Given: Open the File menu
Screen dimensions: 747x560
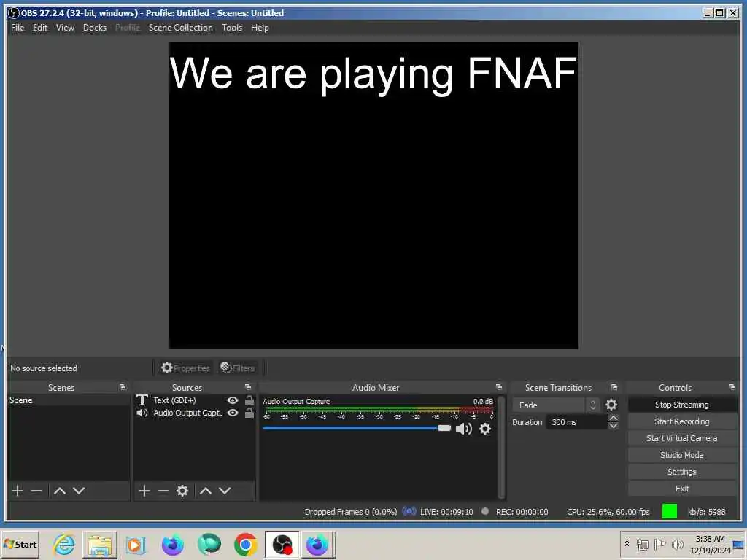Looking at the screenshot, I should 18,28.
